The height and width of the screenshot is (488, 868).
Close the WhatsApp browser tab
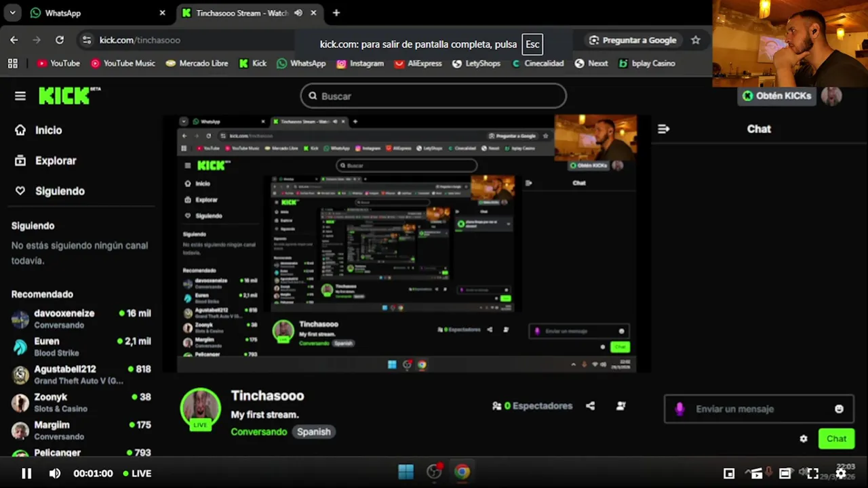coord(162,13)
